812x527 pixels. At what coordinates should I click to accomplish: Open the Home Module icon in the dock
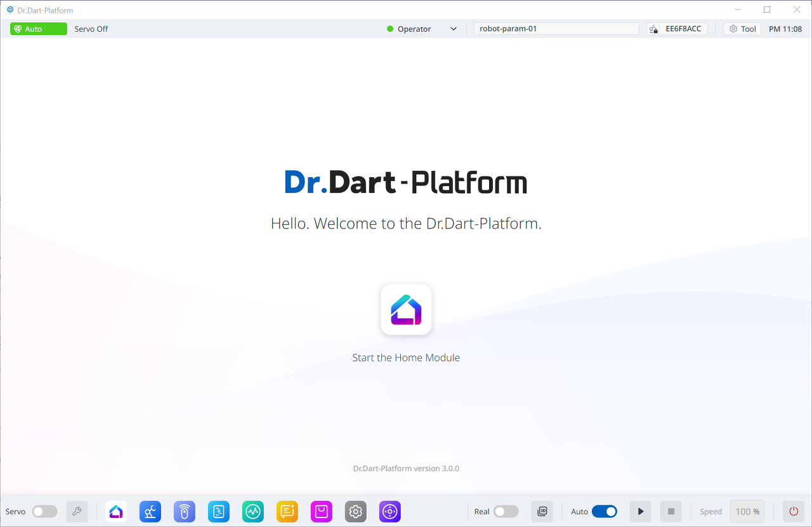(116, 511)
